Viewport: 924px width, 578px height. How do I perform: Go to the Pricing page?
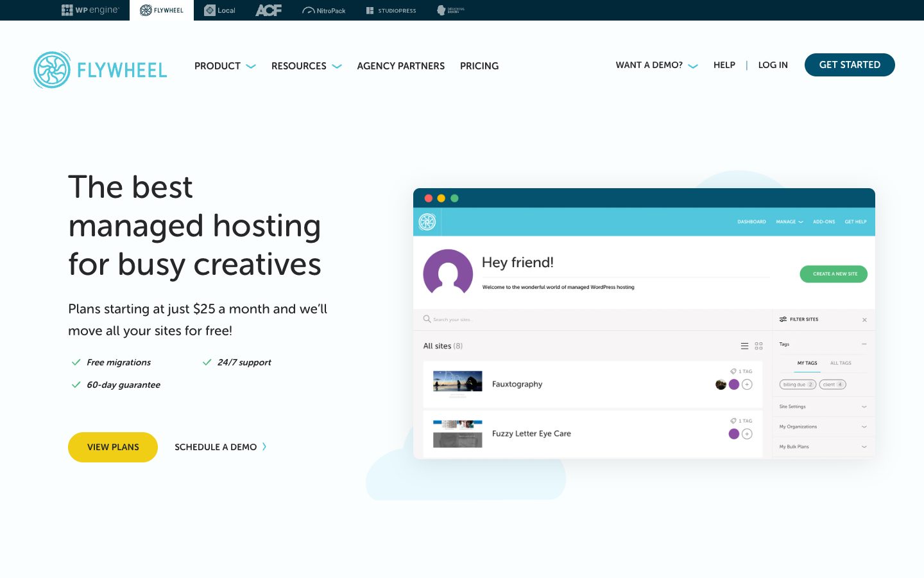click(479, 66)
